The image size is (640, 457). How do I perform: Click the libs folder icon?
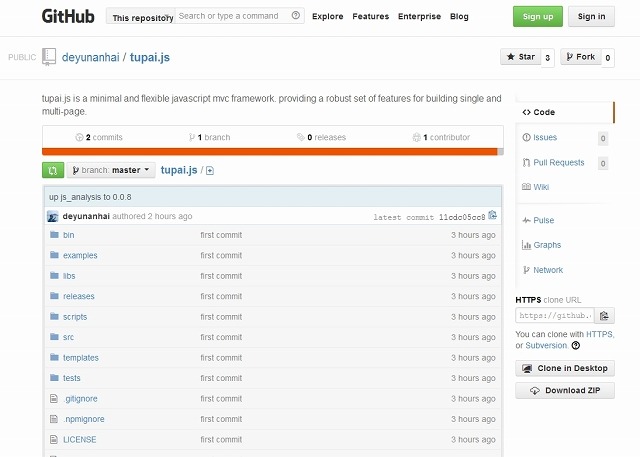click(x=54, y=275)
